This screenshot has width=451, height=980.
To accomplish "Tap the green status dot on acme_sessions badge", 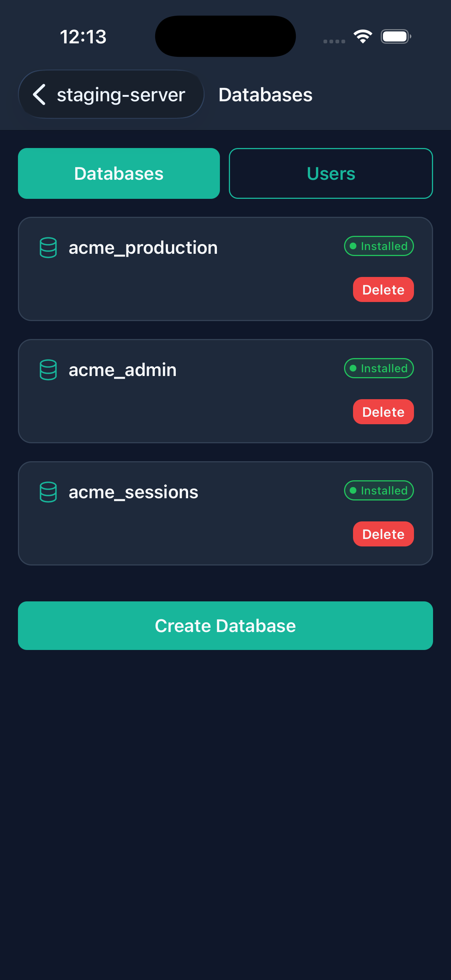I will [x=353, y=490].
